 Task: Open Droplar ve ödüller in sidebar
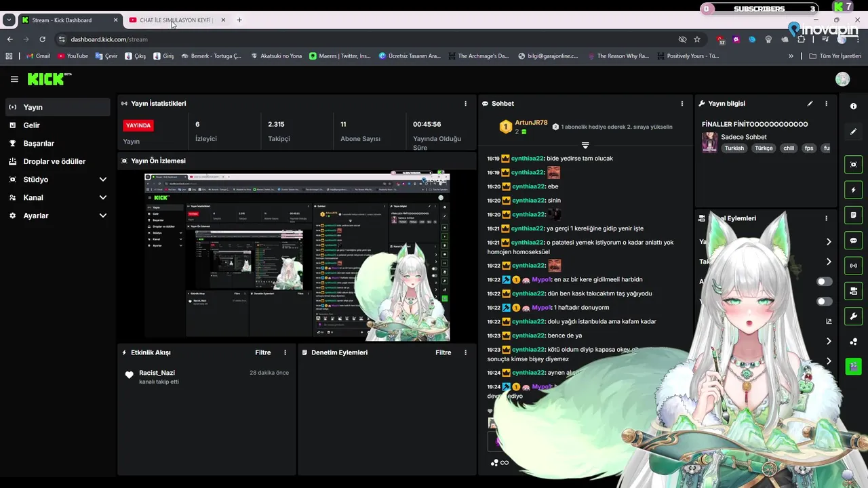tap(58, 161)
